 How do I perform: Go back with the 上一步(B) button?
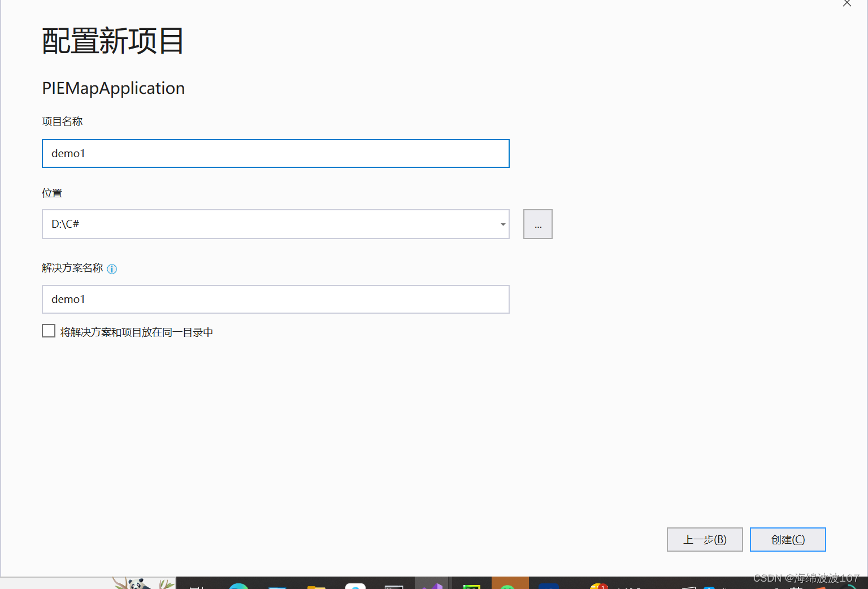pyautogui.click(x=705, y=540)
